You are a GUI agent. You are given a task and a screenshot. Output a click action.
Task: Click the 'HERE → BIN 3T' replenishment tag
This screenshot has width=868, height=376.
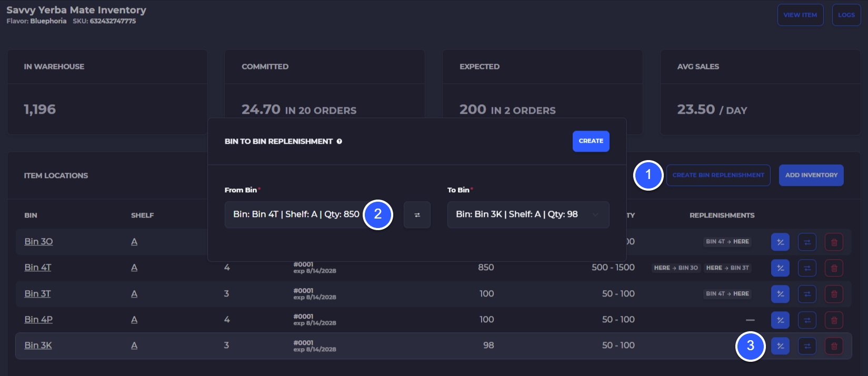coord(727,268)
